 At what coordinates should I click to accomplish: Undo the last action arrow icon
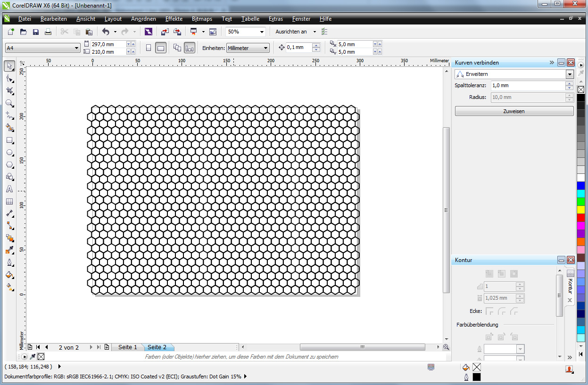click(106, 32)
